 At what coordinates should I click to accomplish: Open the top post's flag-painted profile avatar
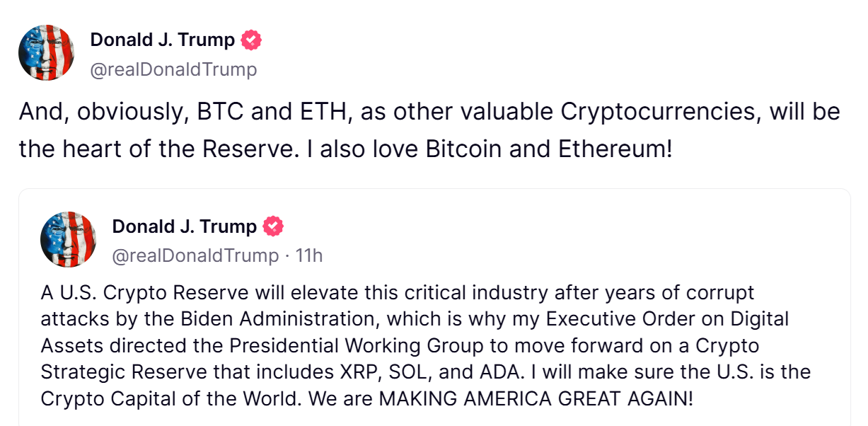click(46, 53)
